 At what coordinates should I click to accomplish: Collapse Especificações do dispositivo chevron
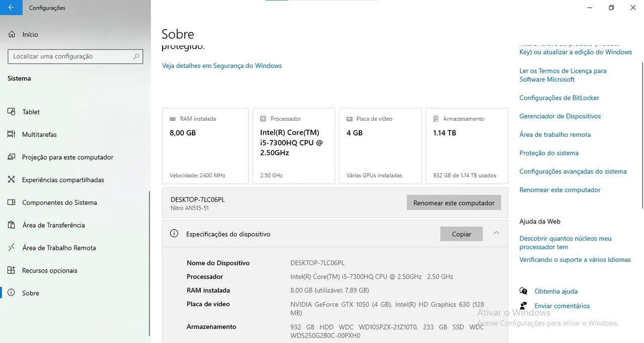tap(496, 233)
